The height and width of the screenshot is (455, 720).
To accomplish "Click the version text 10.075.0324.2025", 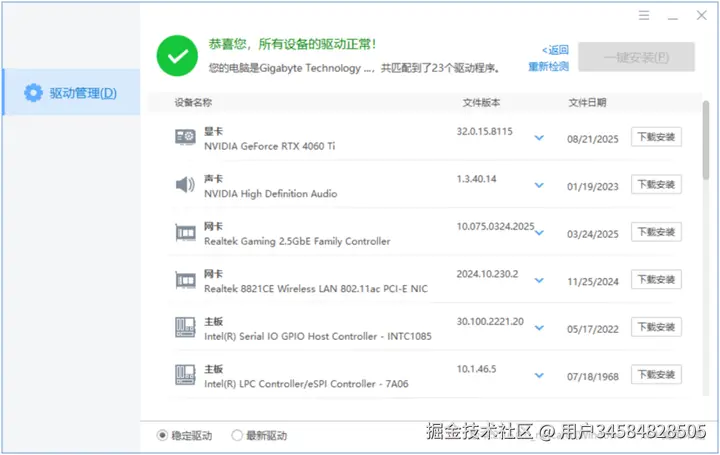I will [x=495, y=226].
